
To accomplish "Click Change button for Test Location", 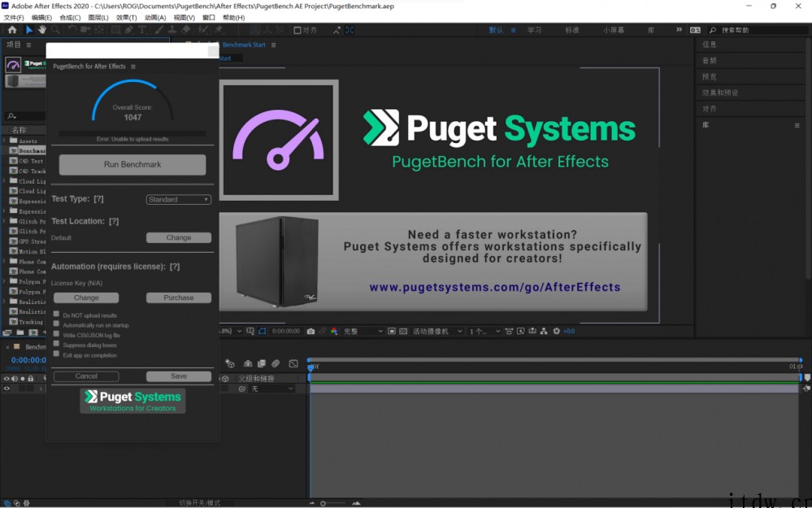I will 179,237.
